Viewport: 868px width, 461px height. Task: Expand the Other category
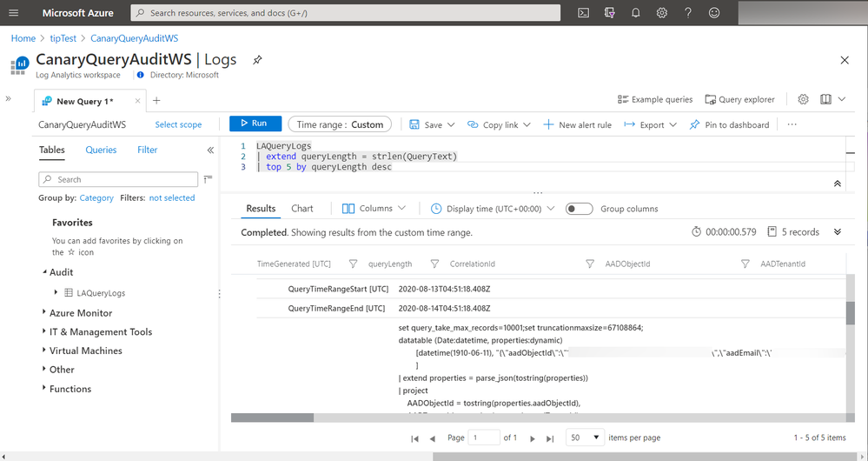[x=43, y=369]
